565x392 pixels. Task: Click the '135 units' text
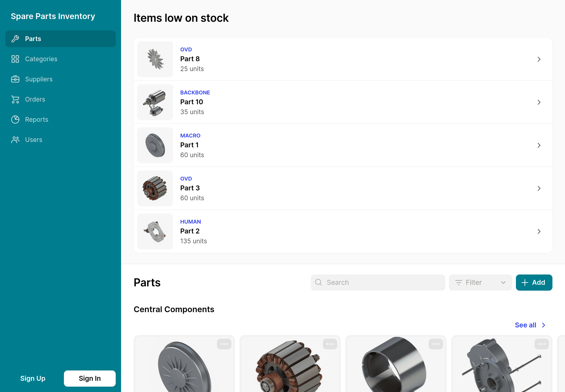193,241
